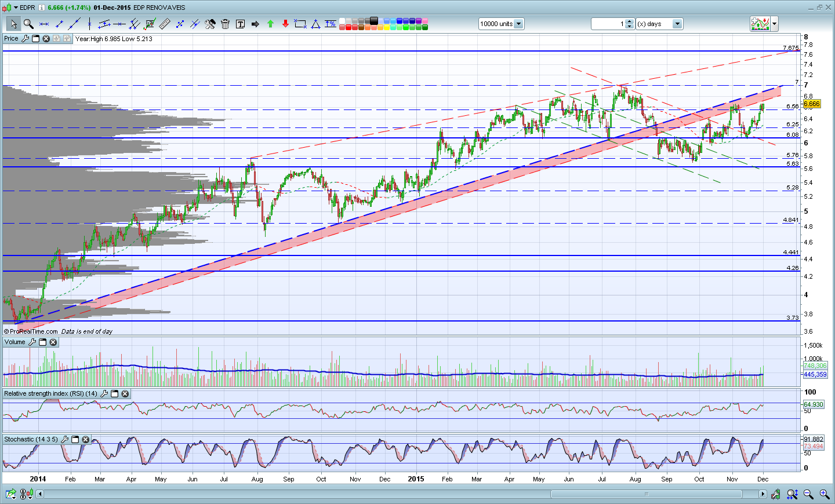Click the chart export icon at bottom left
835x504 pixels.
coord(10,494)
